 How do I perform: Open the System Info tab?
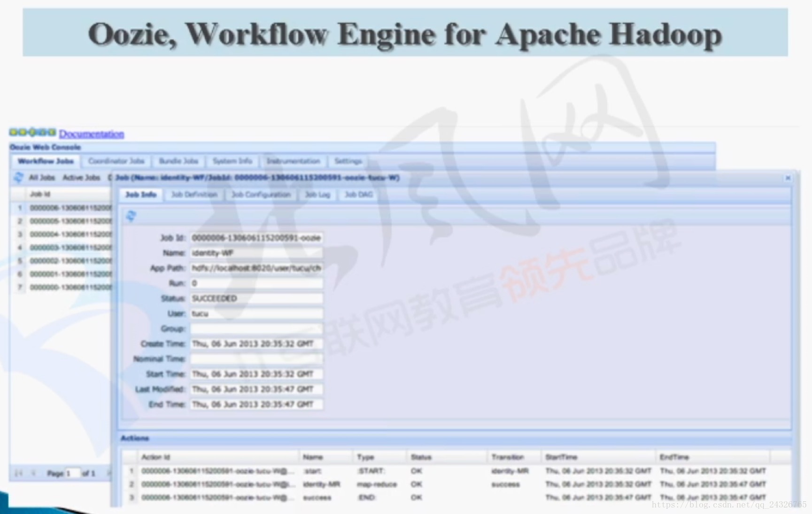click(232, 161)
